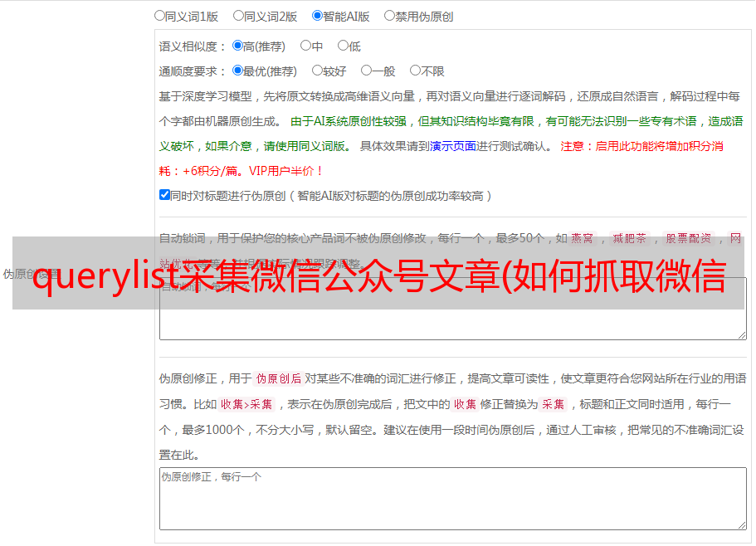Click the 伪原创修正 textarea
The width and height of the screenshot is (756, 546).
coord(453,499)
